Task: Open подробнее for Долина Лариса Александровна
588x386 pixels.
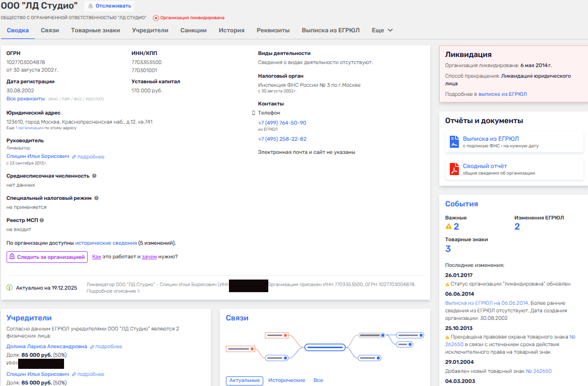Action: (106, 347)
